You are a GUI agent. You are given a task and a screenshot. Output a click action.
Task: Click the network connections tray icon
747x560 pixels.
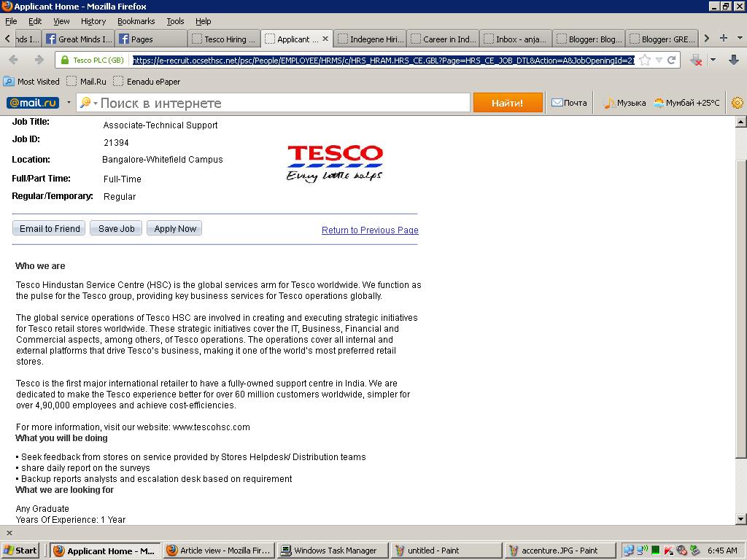pyautogui.click(x=629, y=551)
